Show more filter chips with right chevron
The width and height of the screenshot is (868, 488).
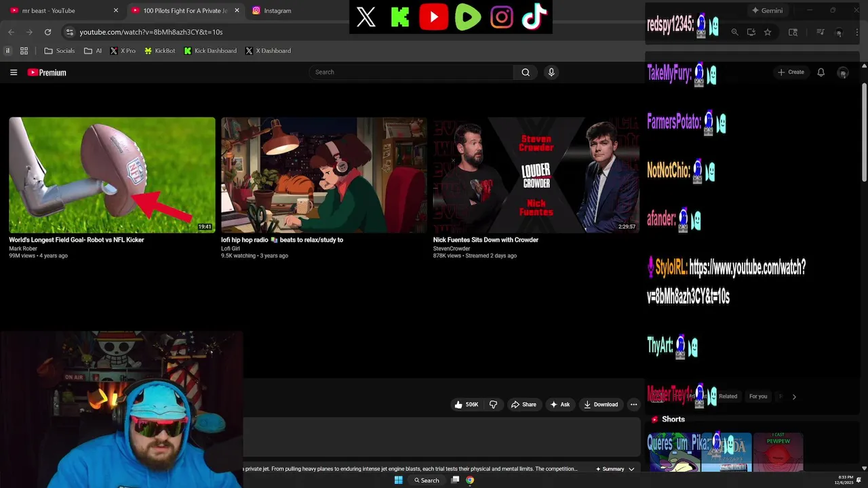(x=794, y=396)
